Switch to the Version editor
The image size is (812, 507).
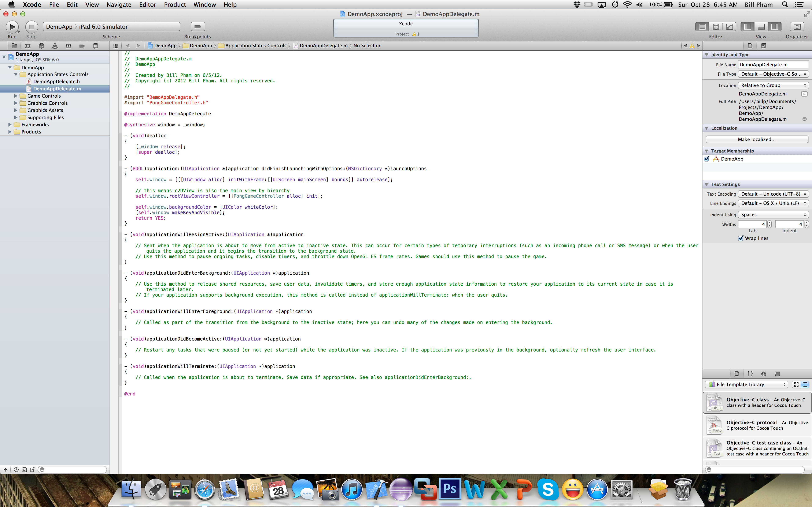pos(729,26)
